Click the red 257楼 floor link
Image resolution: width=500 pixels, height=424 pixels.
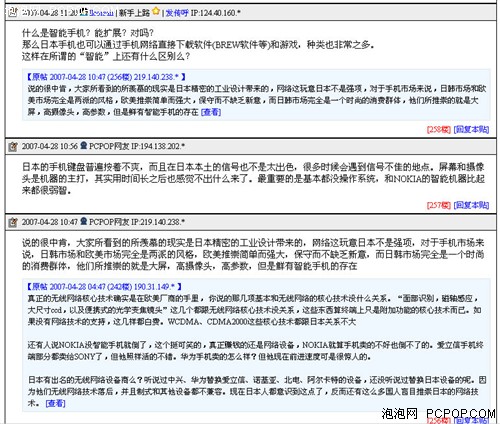pyautogui.click(x=439, y=205)
